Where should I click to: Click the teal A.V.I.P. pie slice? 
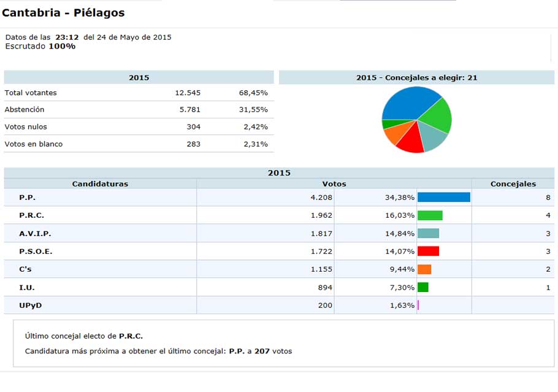pos(434,139)
